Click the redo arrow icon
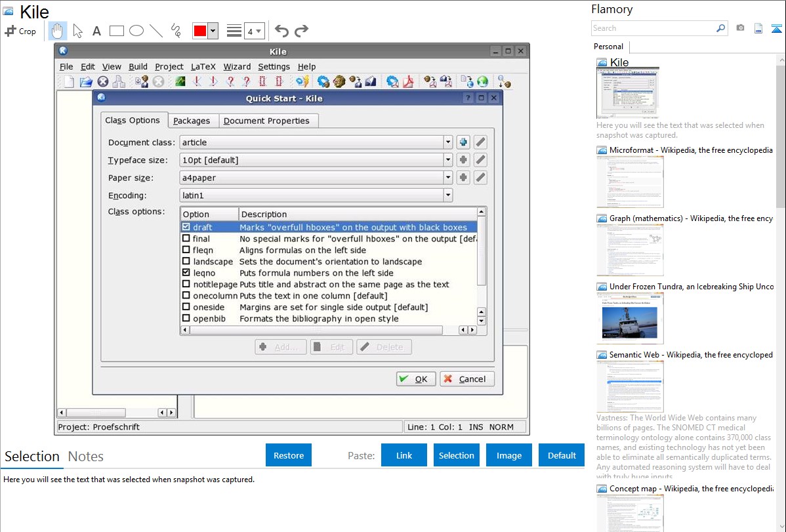 point(301,31)
